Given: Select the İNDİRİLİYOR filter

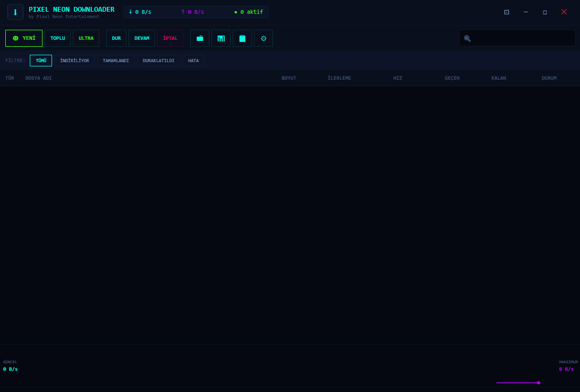Looking at the screenshot, I should coord(75,61).
